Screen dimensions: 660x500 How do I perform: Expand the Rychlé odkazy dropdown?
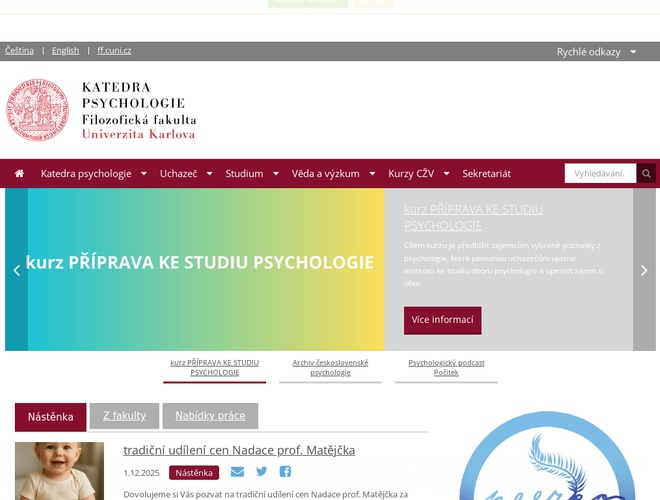tap(596, 52)
